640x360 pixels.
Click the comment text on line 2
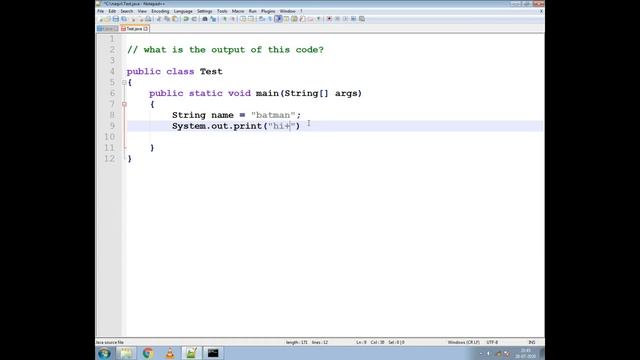pos(225,50)
